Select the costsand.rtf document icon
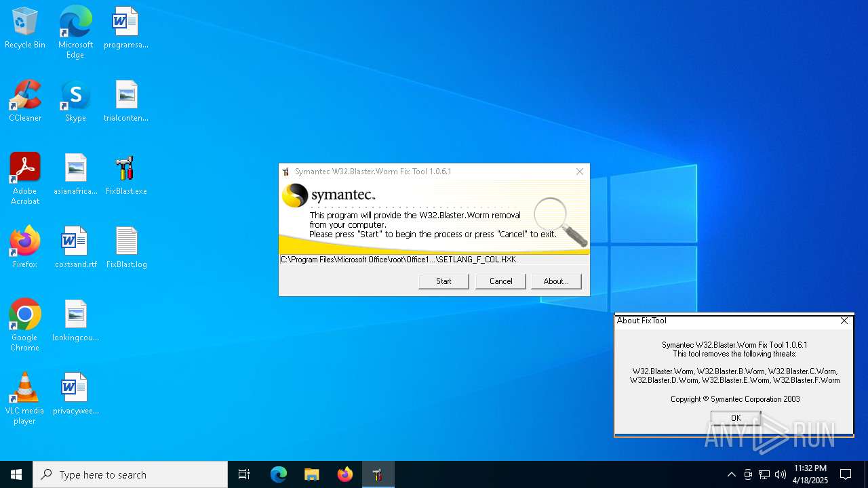The width and height of the screenshot is (868, 488). pyautogui.click(x=75, y=248)
